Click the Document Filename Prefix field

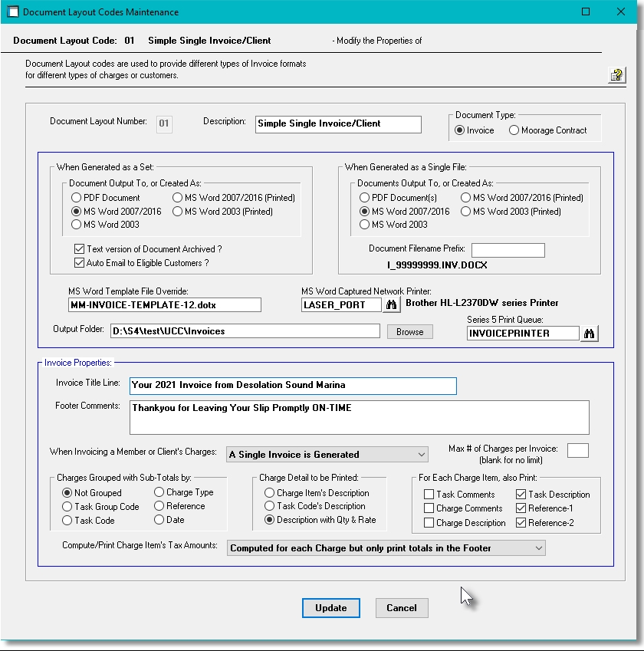[508, 249]
